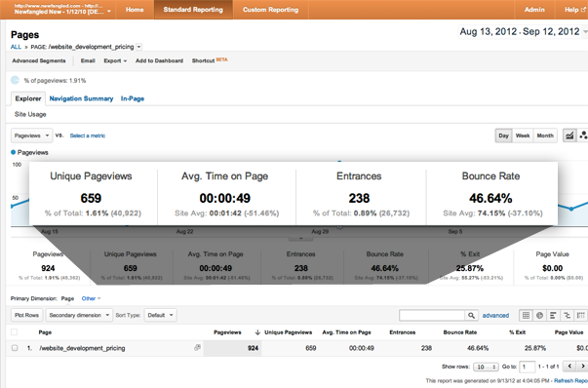Open Standard Reporting tab

193,10
